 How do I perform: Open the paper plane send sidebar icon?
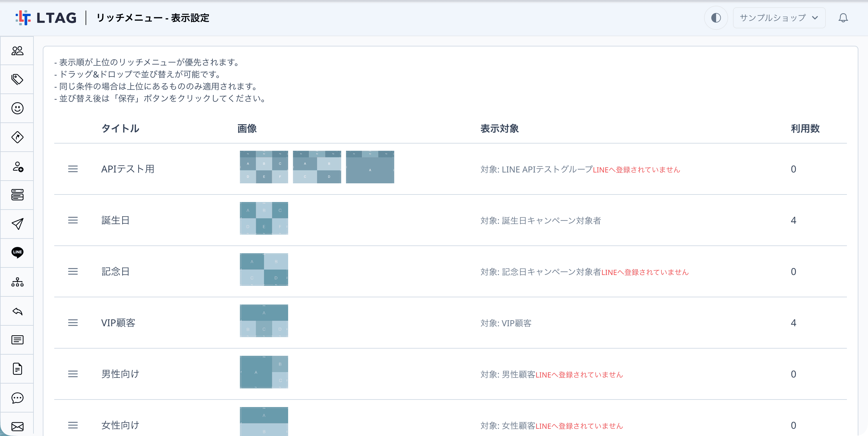(x=17, y=224)
